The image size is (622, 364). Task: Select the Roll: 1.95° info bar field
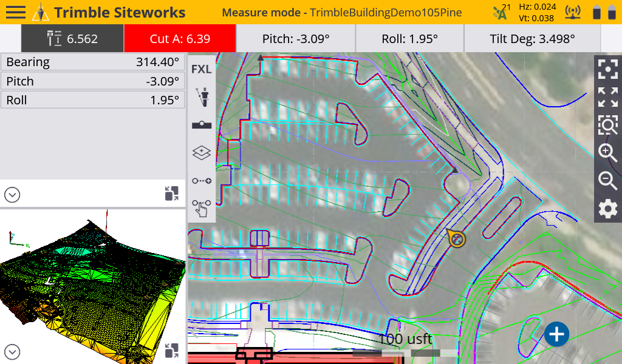click(x=410, y=38)
